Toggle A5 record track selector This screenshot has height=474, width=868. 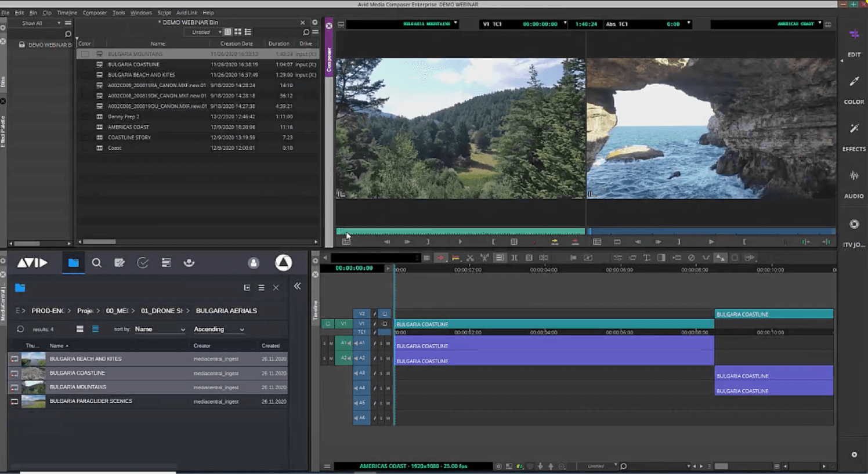[361, 403]
